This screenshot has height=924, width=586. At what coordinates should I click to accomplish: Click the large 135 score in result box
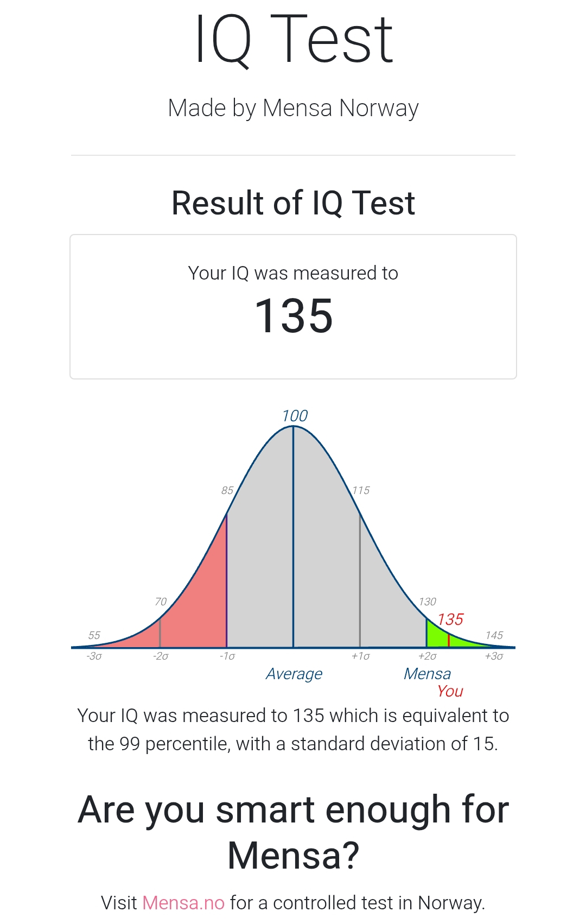click(294, 315)
